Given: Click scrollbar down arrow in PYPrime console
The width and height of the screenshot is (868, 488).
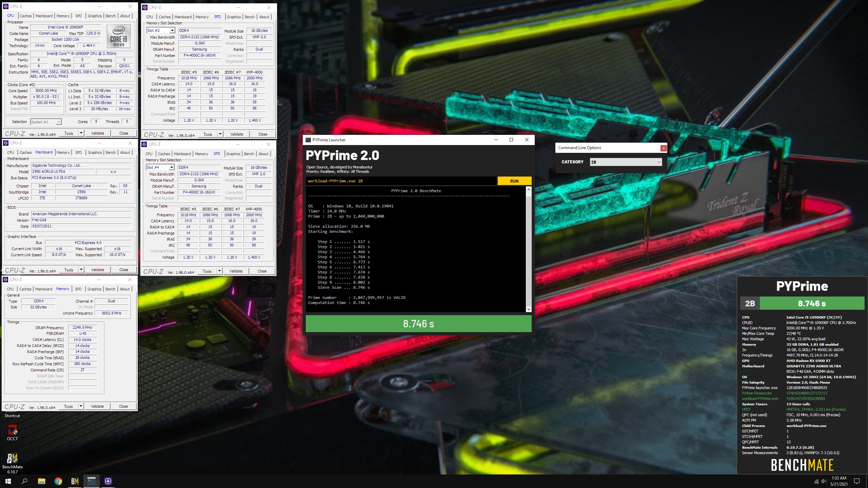Looking at the screenshot, I should point(528,309).
